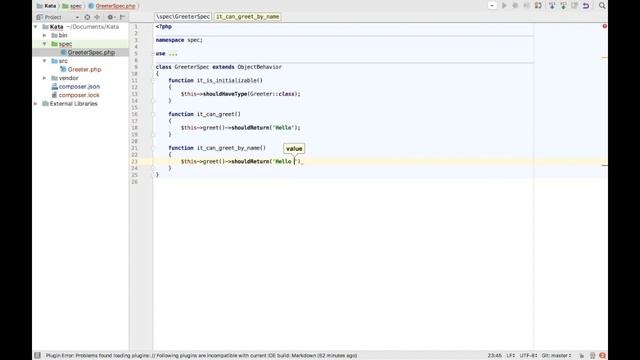
Task: Click line number 23 in gutter
Action: pos(134,162)
